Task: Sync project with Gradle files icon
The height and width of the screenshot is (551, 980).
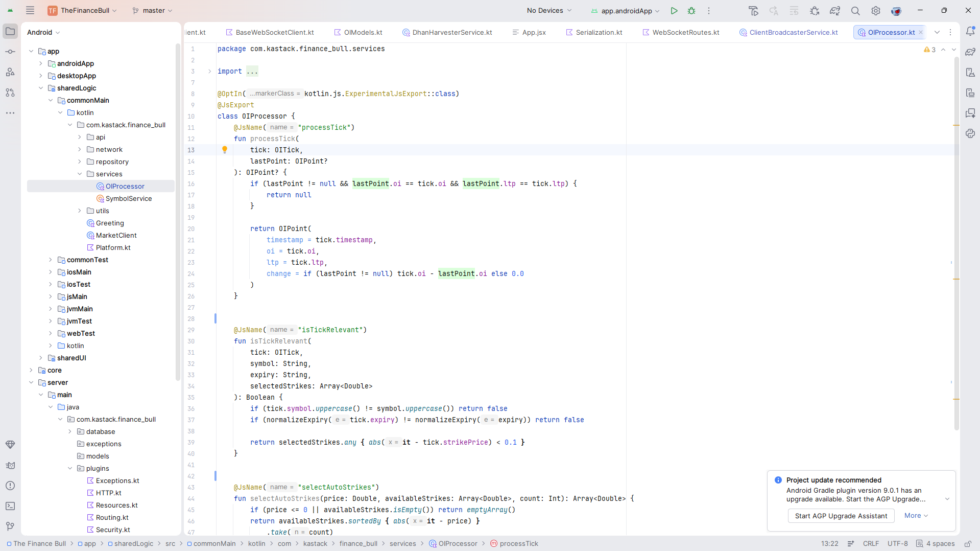Action: tap(835, 11)
